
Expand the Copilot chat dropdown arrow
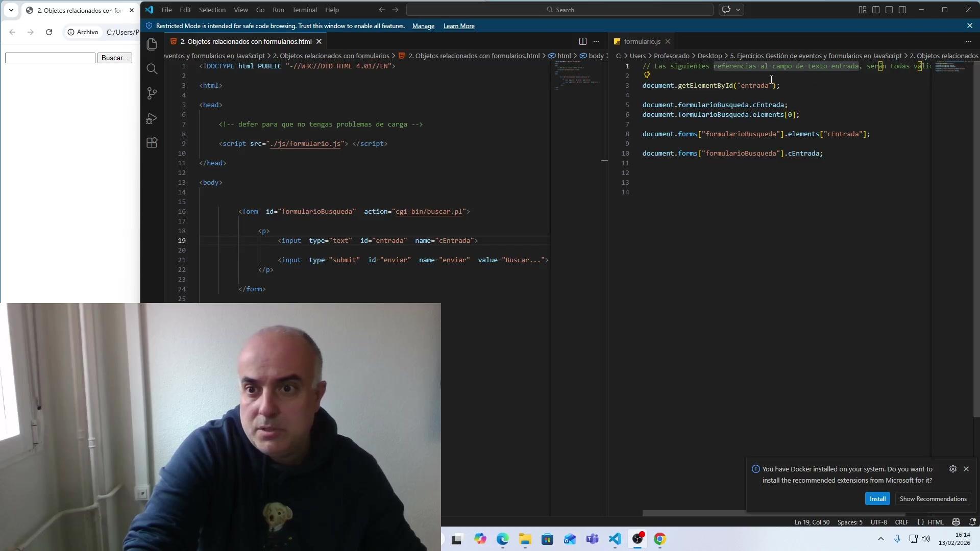[x=738, y=10]
